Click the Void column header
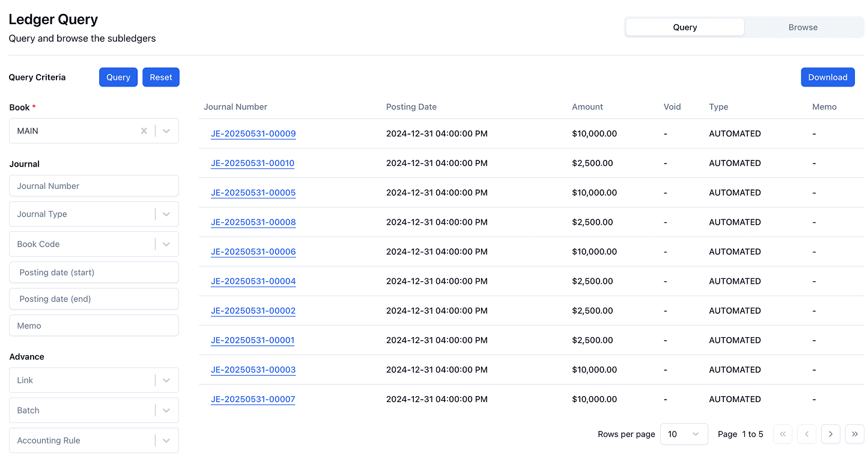868x470 pixels. [672, 106]
